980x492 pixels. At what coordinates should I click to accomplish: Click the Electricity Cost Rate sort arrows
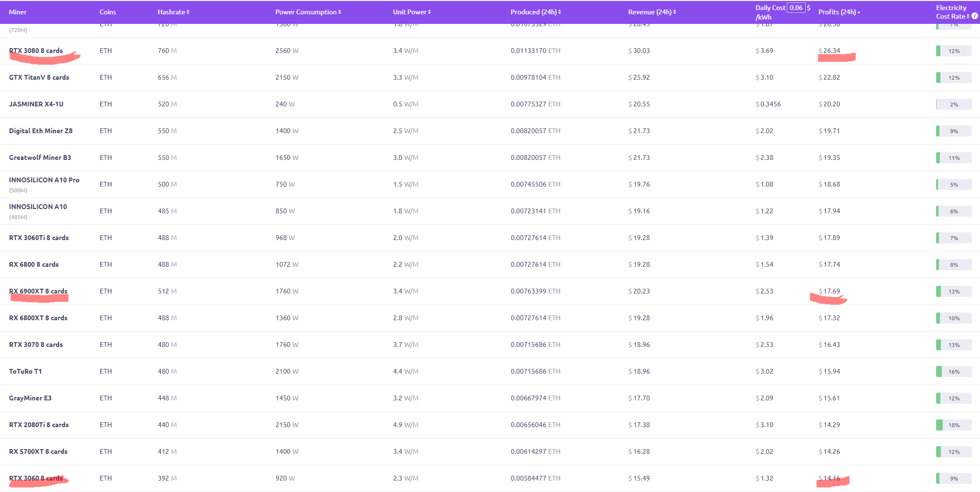coord(968,16)
